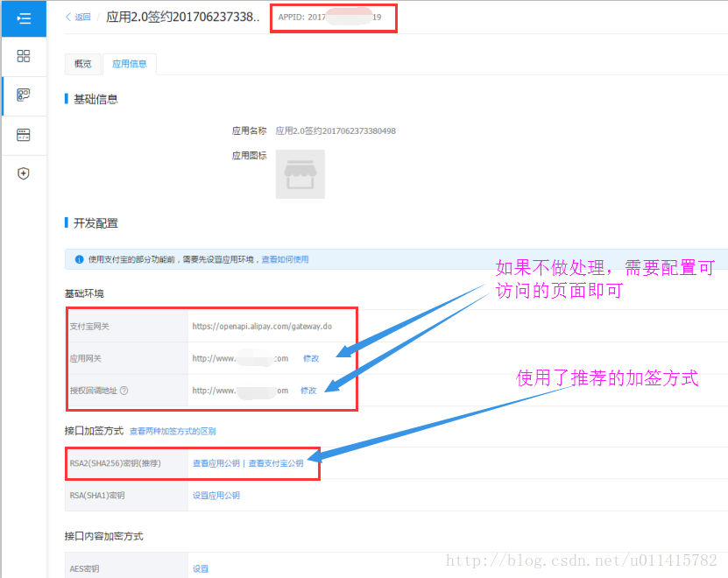Open the four-square grid sidebar icon

24,56
